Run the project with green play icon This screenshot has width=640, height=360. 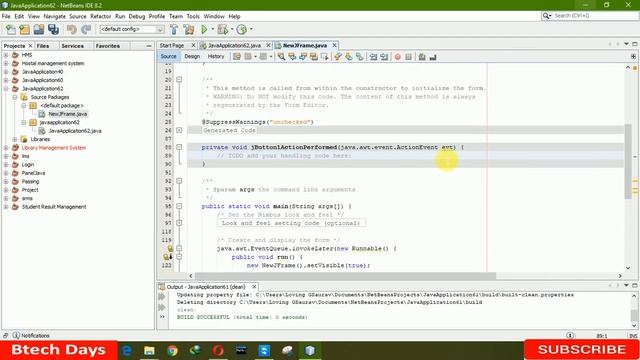[204, 29]
